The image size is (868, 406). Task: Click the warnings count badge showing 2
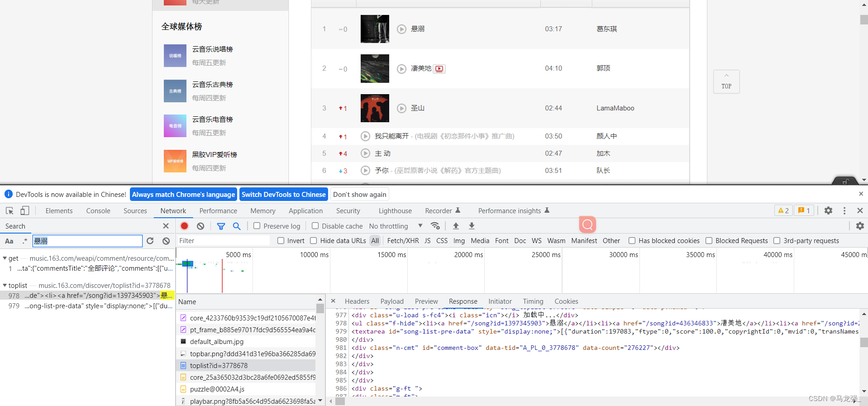tap(783, 210)
